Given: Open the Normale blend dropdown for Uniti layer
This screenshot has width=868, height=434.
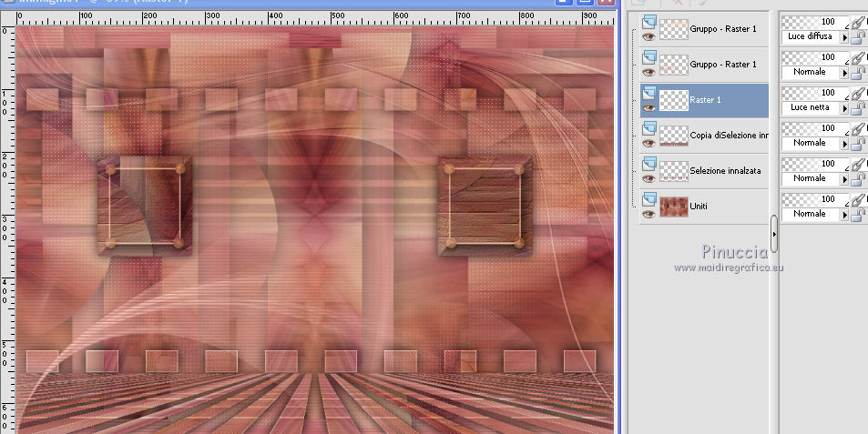Looking at the screenshot, I should pos(844,215).
